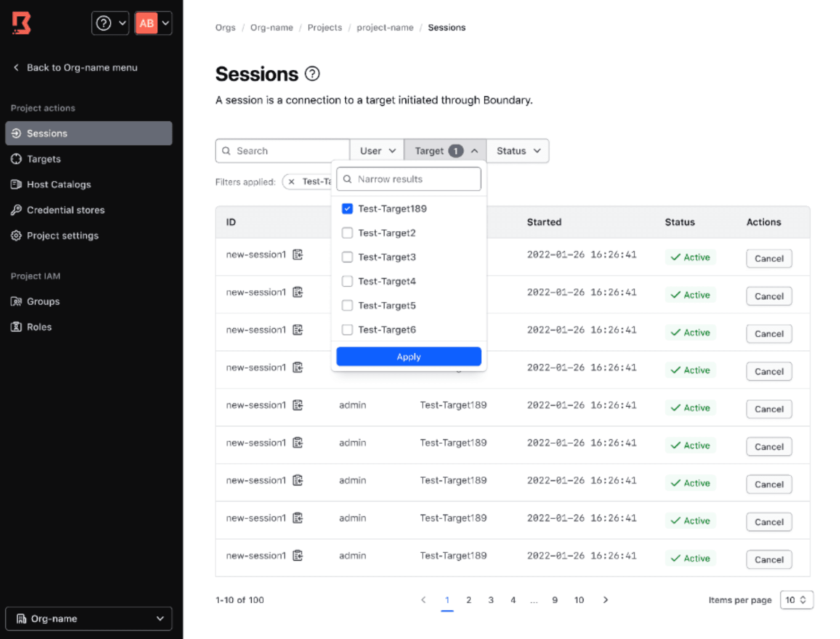Image resolution: width=840 pixels, height=639 pixels.
Task: Open Credential stores in sidebar
Action: [x=66, y=210]
